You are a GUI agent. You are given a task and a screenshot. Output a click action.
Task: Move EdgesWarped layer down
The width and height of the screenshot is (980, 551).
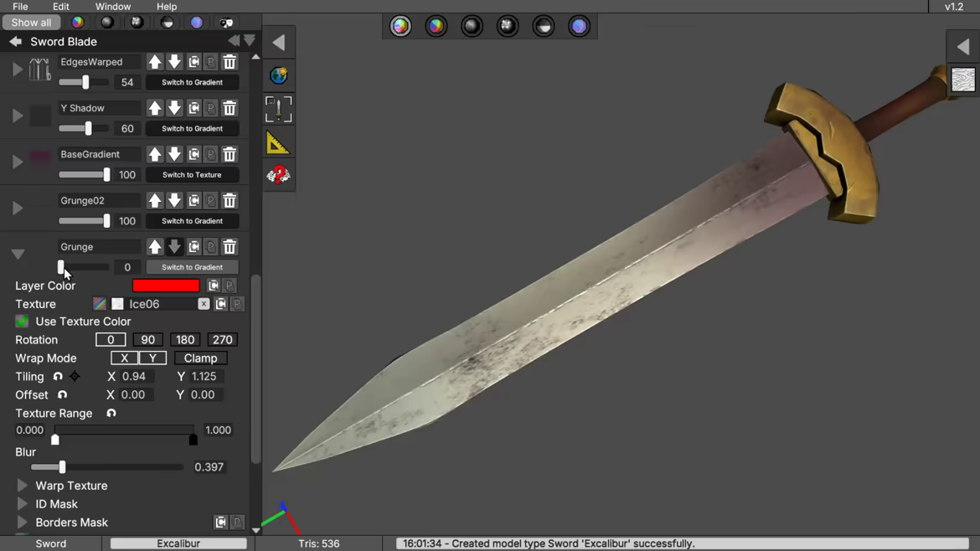(174, 62)
